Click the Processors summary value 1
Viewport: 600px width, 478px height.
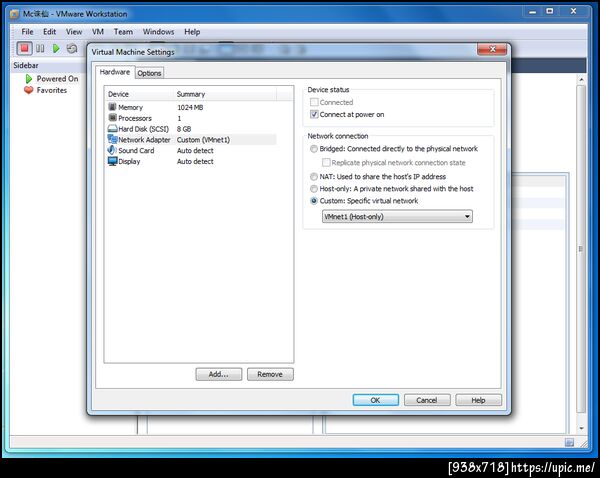[179, 118]
